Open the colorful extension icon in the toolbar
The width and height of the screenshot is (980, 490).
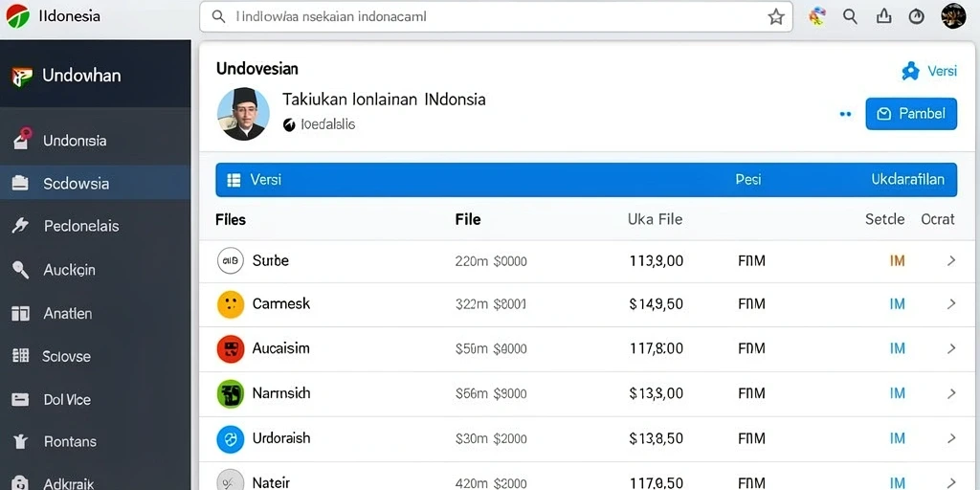pyautogui.click(x=816, y=17)
